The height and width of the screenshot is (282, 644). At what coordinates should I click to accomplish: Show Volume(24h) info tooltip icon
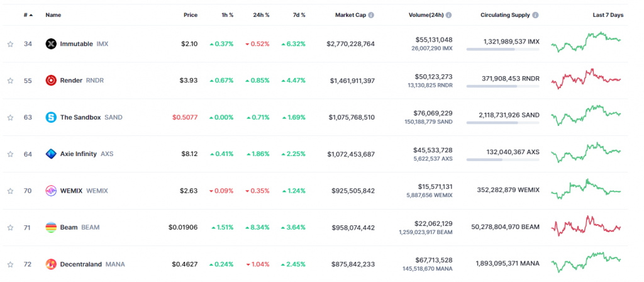point(448,15)
